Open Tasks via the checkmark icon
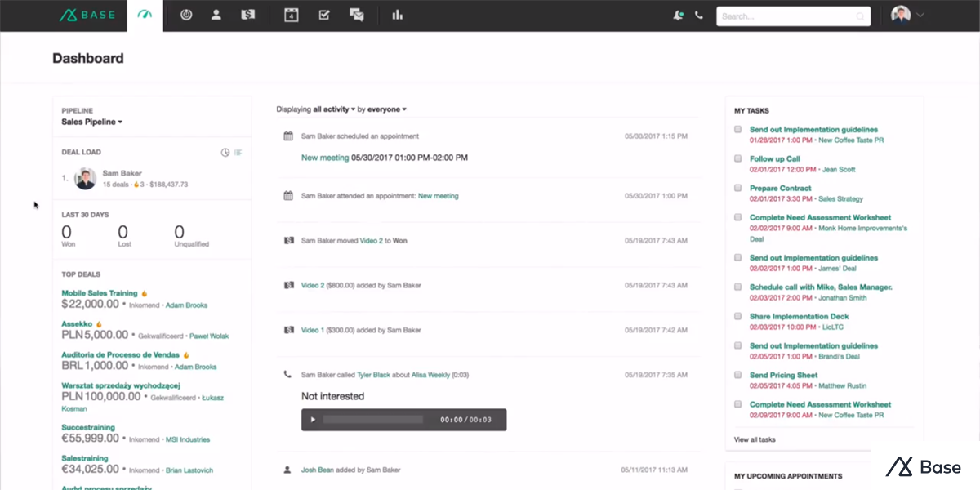The width and height of the screenshot is (980, 490). click(x=324, y=15)
